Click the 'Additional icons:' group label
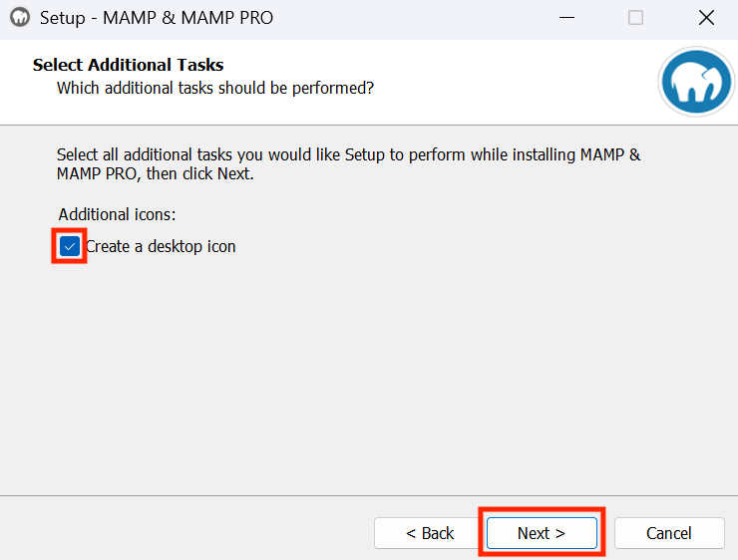This screenshot has height=560, width=738. pos(117,214)
